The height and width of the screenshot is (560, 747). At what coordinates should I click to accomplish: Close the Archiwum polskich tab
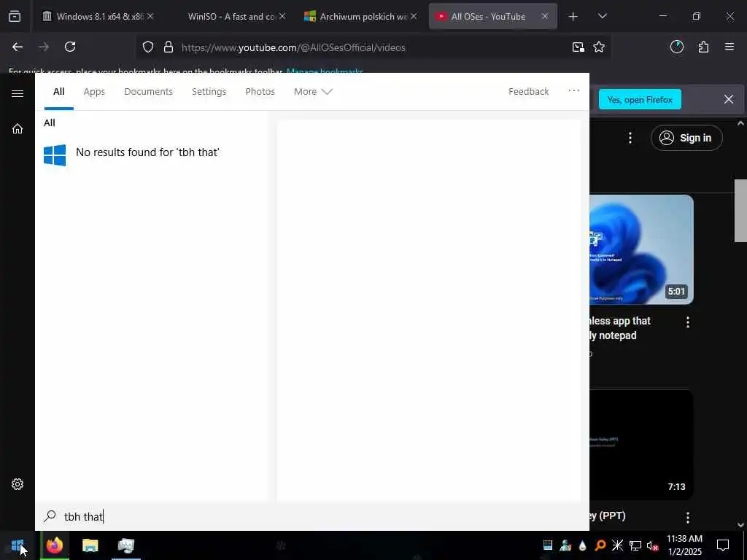click(x=414, y=17)
